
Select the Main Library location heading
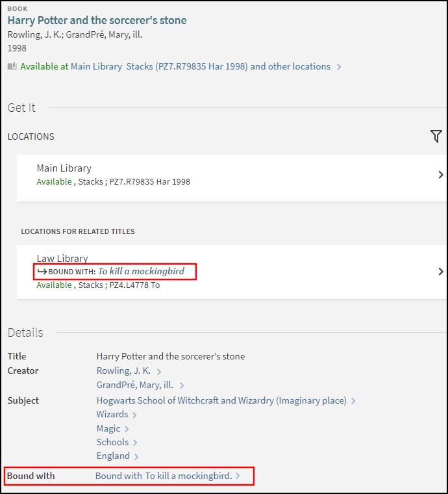(x=64, y=168)
